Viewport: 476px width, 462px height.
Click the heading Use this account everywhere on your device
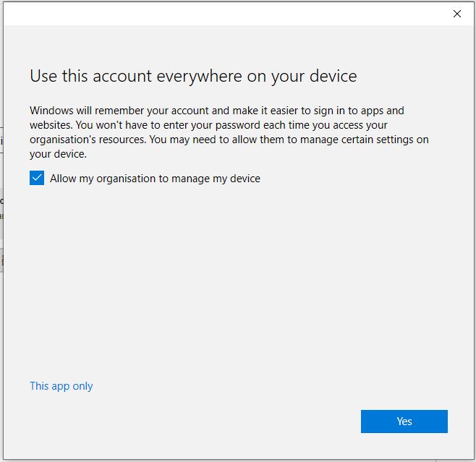[x=193, y=76]
